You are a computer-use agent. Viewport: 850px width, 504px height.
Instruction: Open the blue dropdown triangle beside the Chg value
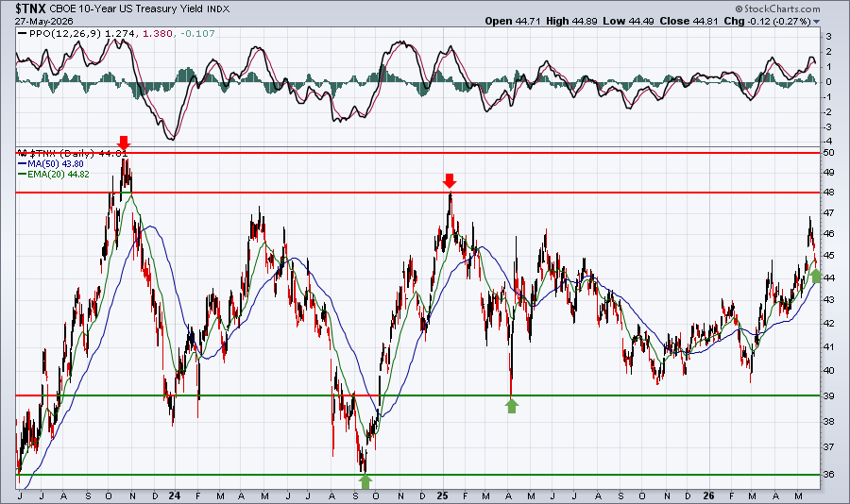click(816, 22)
